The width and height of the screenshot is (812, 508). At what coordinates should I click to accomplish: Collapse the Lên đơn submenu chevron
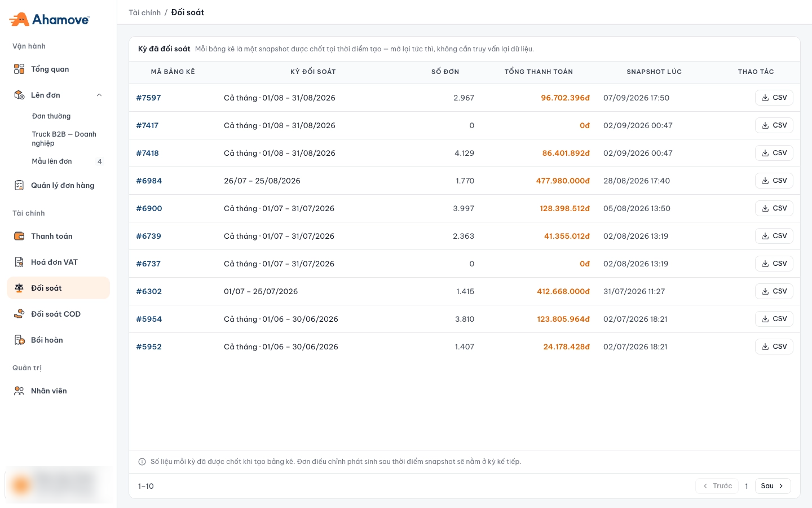point(99,95)
